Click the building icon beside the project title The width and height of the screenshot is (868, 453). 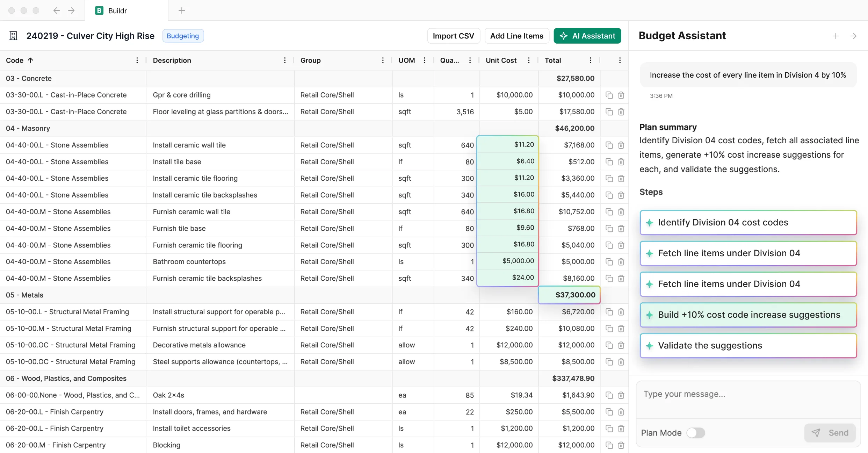pyautogui.click(x=13, y=36)
